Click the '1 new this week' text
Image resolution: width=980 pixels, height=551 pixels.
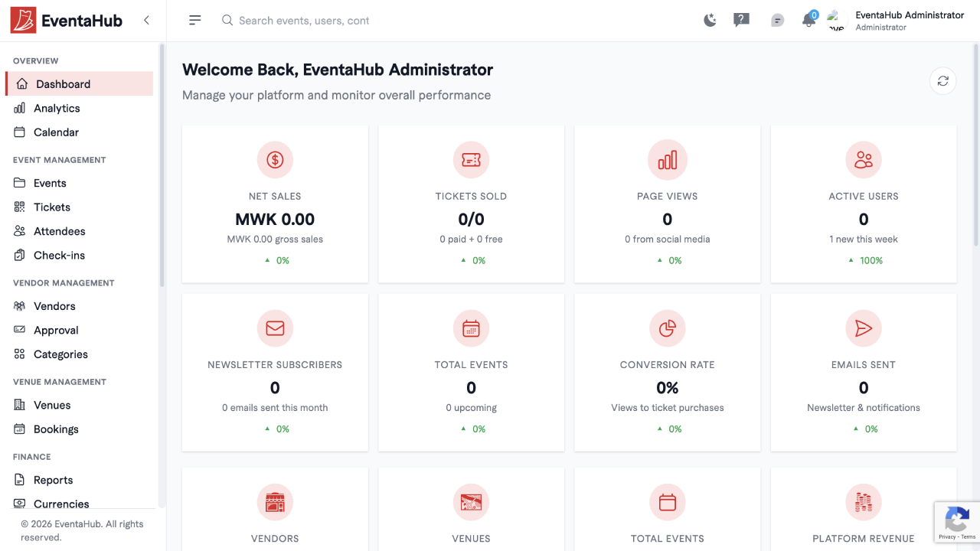click(x=864, y=240)
